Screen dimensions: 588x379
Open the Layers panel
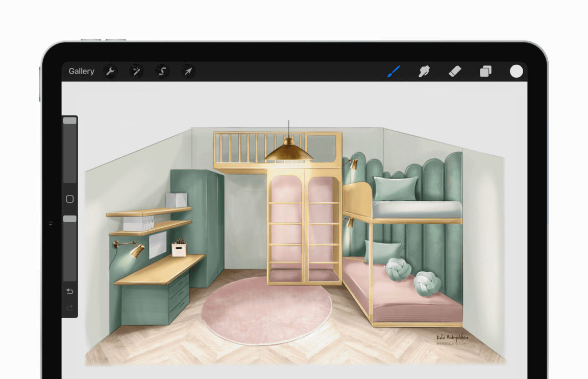[x=485, y=72]
